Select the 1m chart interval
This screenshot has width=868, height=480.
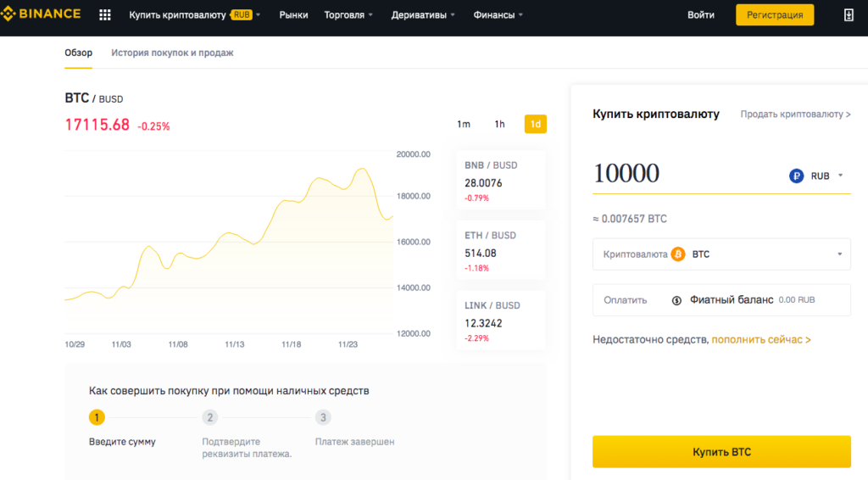tap(464, 124)
